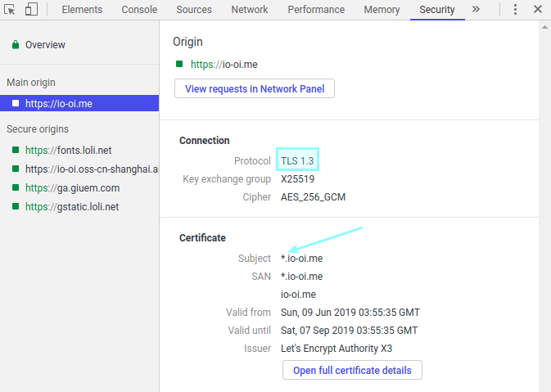
Task: Click the green lock icon beside Overview
Action: click(x=16, y=45)
